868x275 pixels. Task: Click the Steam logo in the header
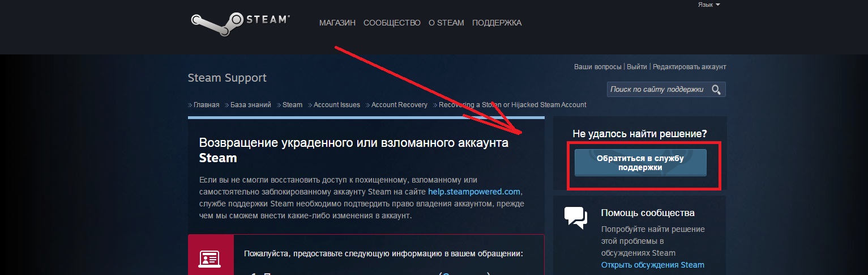coord(241,23)
